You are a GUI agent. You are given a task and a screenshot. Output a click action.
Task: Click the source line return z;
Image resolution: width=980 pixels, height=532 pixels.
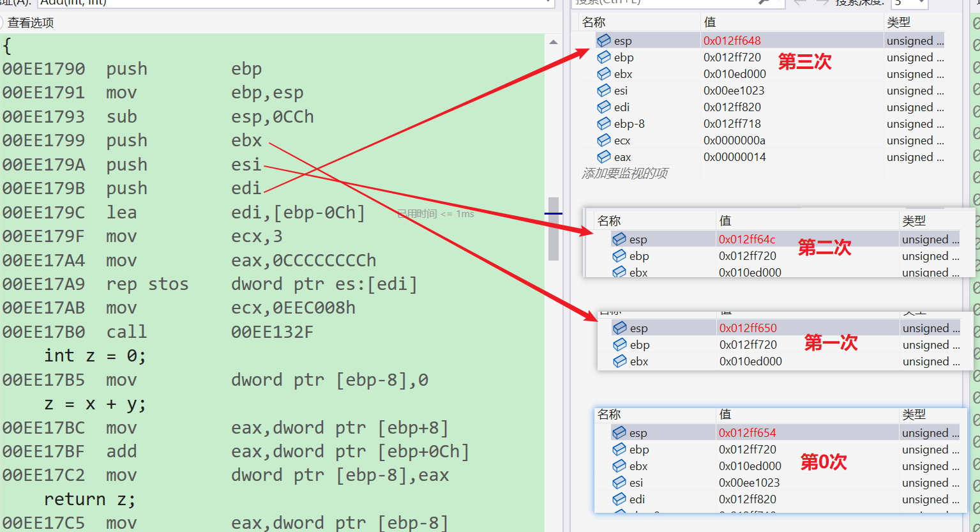(90, 499)
